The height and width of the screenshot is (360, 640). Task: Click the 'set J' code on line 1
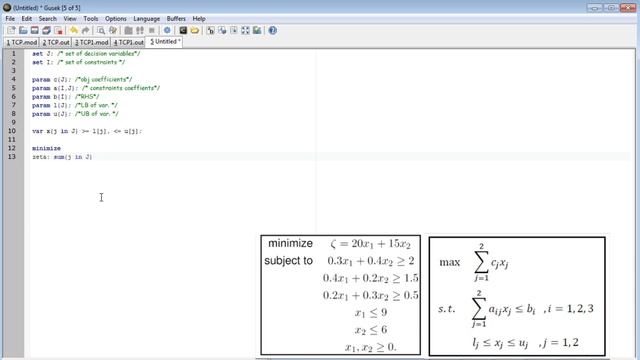43,53
